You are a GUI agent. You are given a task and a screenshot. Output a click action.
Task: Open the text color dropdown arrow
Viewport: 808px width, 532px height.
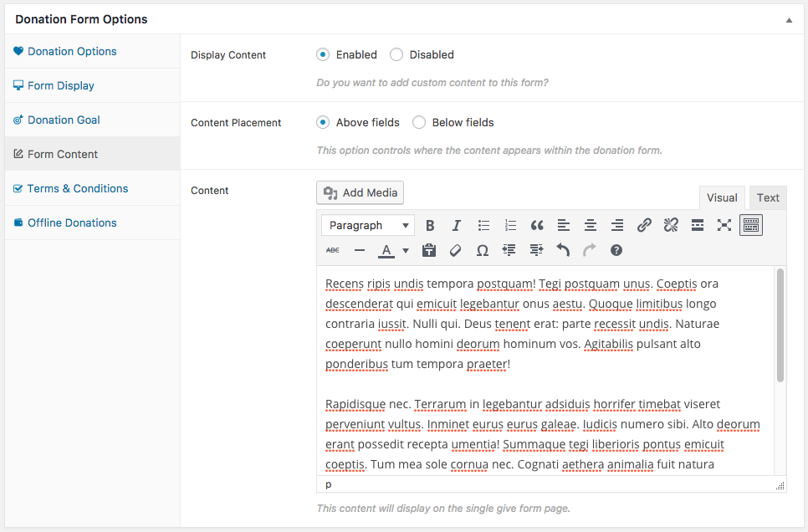coord(406,250)
